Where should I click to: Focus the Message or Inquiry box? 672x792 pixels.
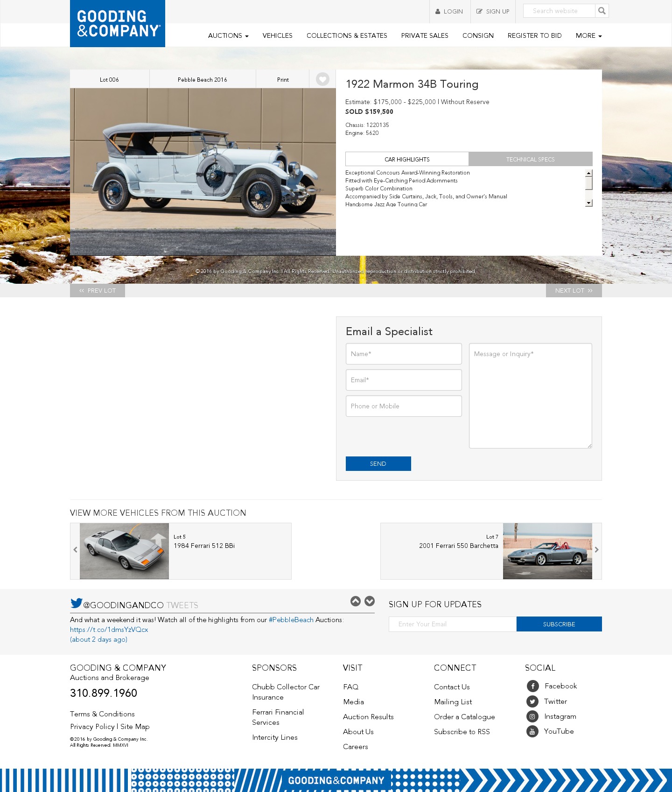[531, 396]
